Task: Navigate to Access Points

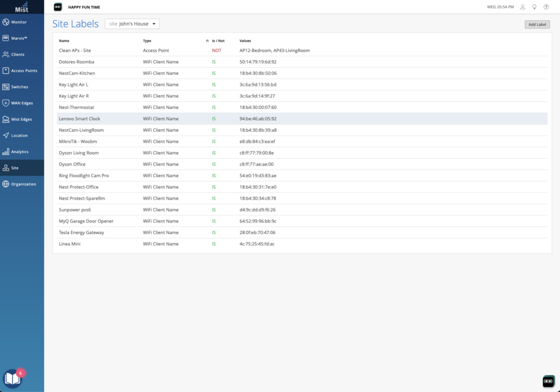Action: click(22, 71)
